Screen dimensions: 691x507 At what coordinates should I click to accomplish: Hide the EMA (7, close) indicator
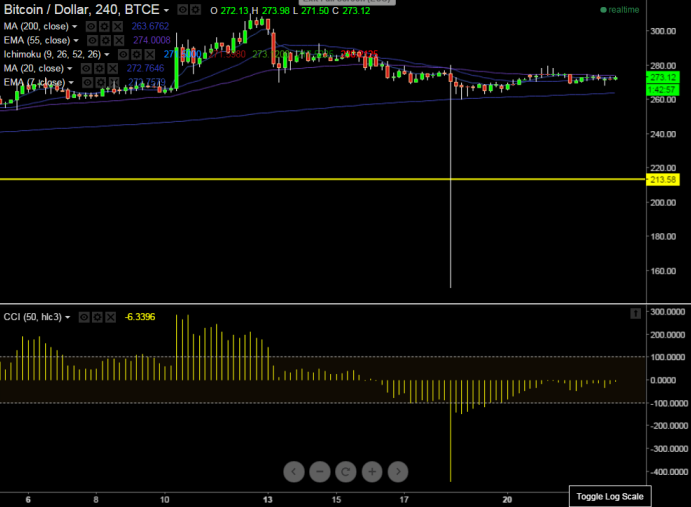(x=88, y=82)
